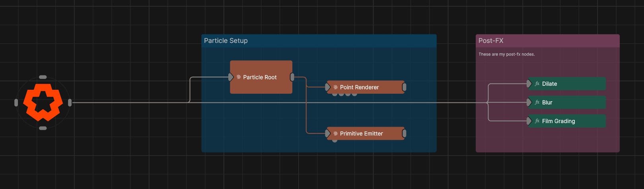
Task: Click the root node's left port
Action: [x=16, y=103]
